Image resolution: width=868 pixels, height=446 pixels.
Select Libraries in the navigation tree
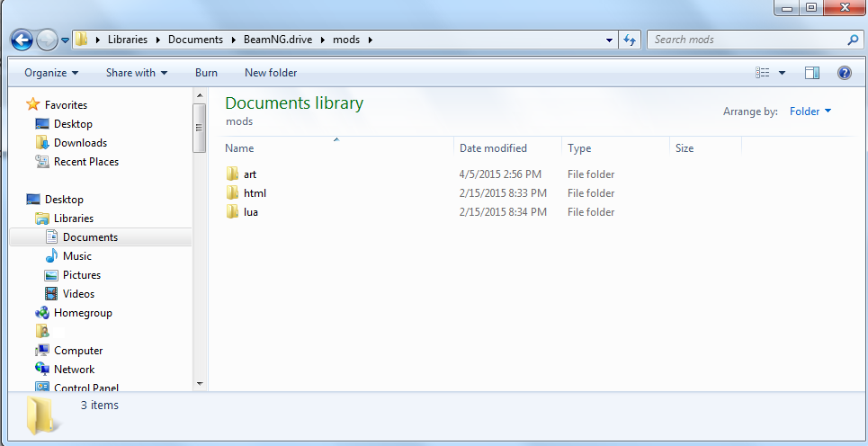(73, 218)
